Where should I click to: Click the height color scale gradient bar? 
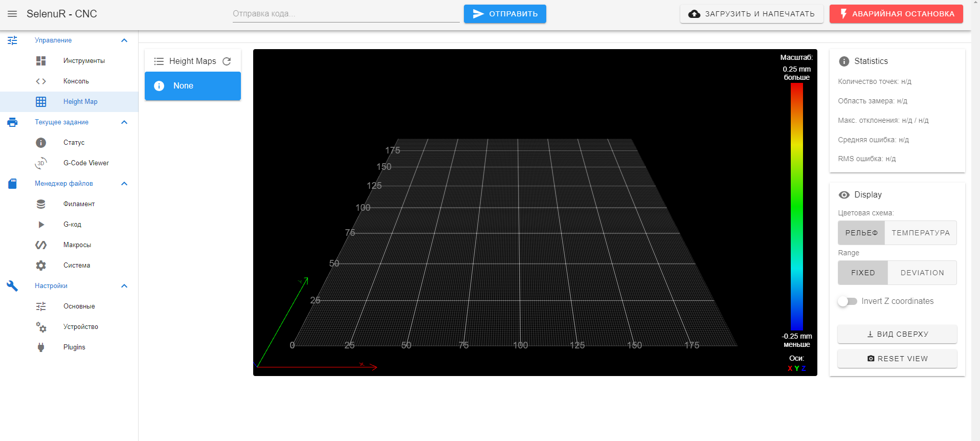pos(796,207)
